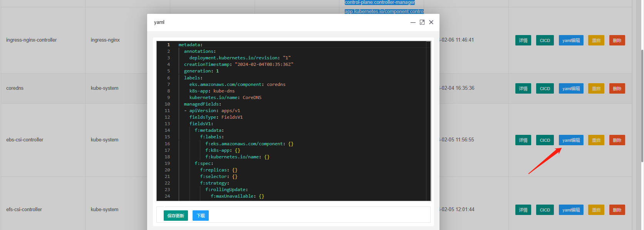The height and width of the screenshot is (230, 644).
Task: Click the yaml dialog title
Action: pyautogui.click(x=159, y=22)
